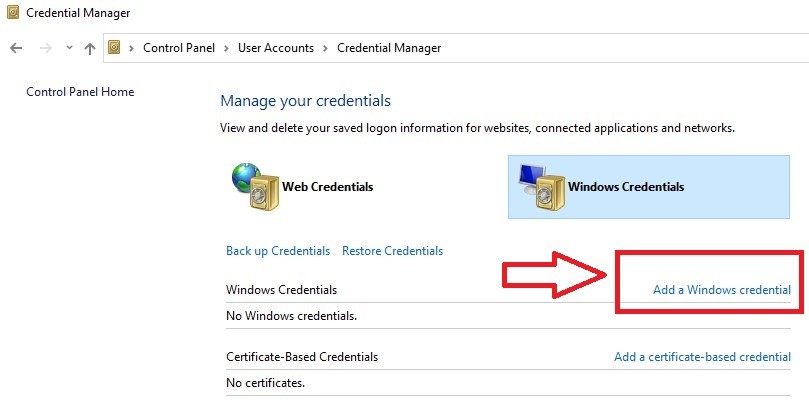Expand the chevron after User Accounts breadcrumb

click(x=325, y=48)
